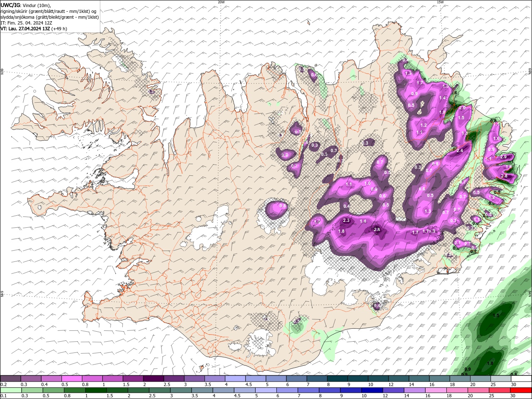Click the 'UWC/IG: Vindur (10m)' title line
532x399 pixels.
(x=25, y=5)
